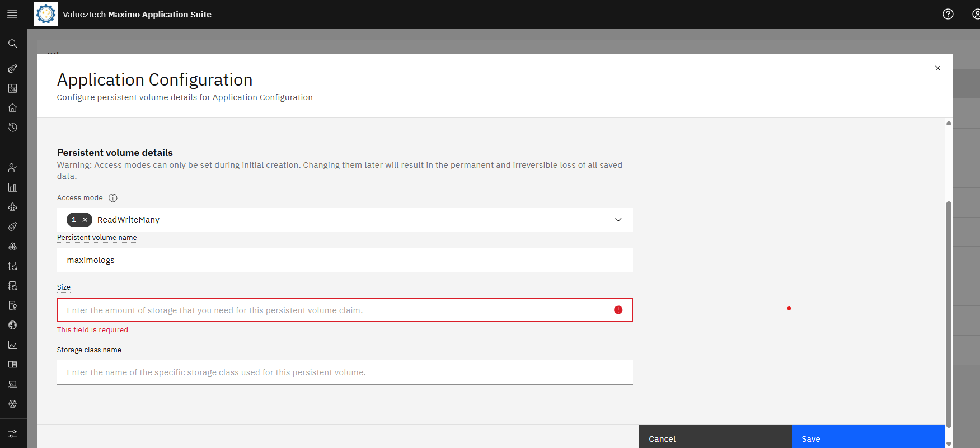The image size is (980, 448).
Task: Close the Application Configuration dialog
Action: point(937,68)
